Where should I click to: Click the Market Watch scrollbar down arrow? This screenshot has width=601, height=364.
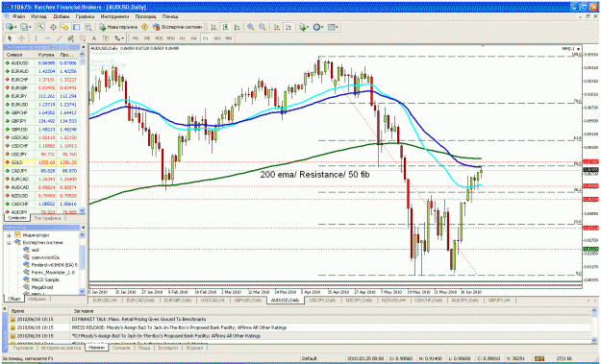coord(82,211)
